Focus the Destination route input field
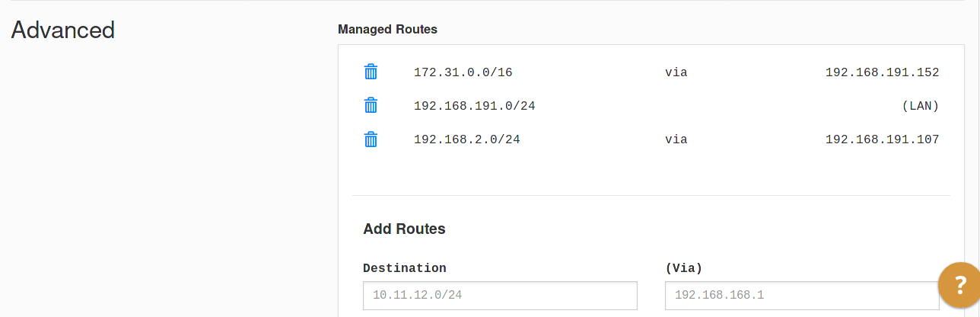Viewport: 980px width, 317px height. (500, 296)
